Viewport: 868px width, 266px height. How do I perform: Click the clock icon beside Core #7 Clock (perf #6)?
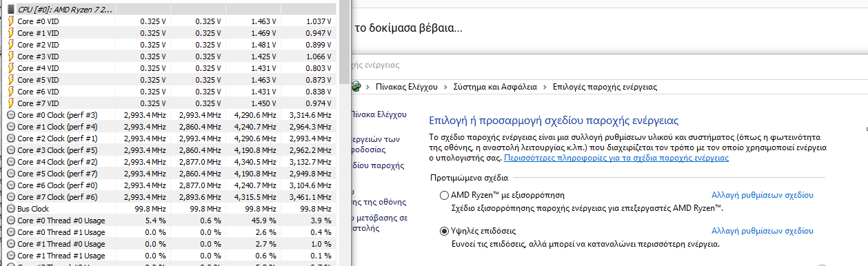click(x=11, y=197)
